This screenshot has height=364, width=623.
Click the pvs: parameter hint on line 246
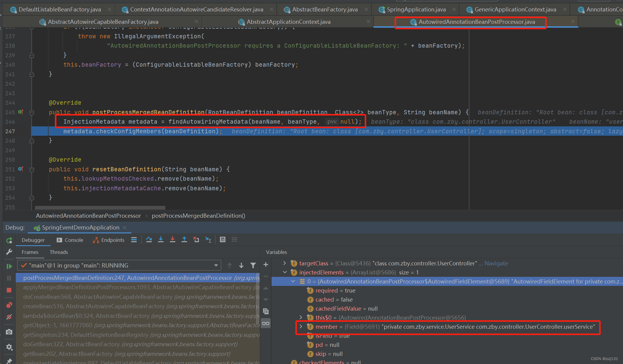(x=332, y=122)
